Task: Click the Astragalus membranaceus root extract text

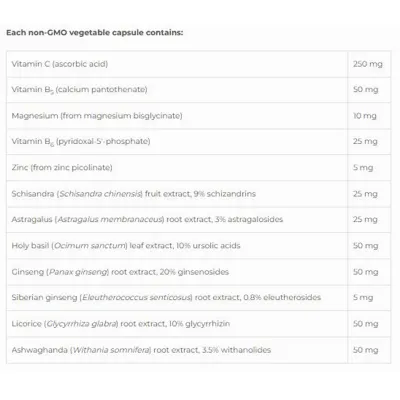Action: click(147, 219)
